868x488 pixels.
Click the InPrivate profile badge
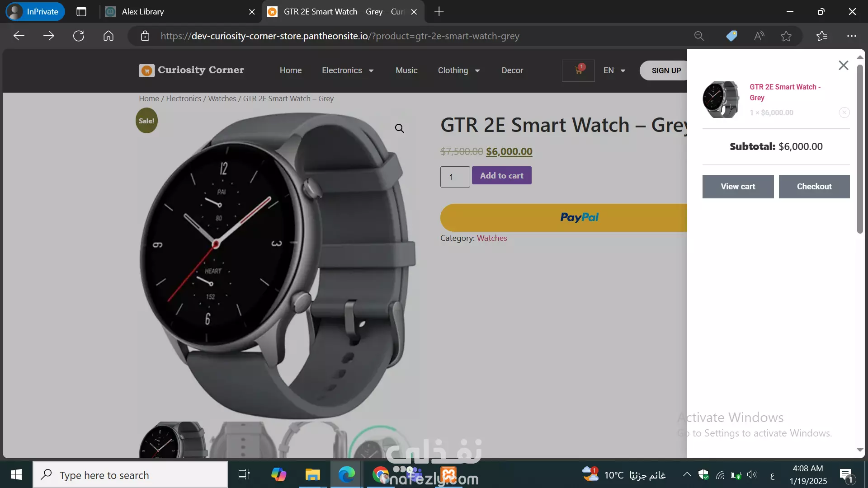tap(35, 12)
